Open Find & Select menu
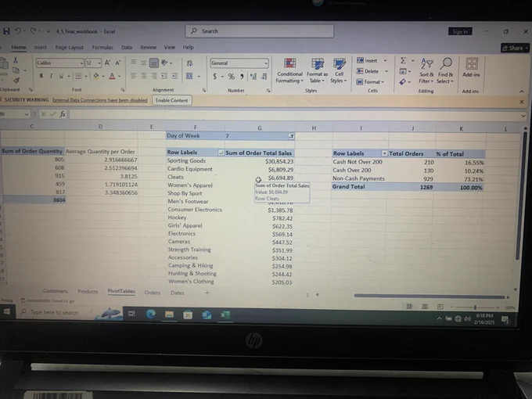Image resolution: width=532 pixels, height=399 pixels. pyautogui.click(x=445, y=70)
